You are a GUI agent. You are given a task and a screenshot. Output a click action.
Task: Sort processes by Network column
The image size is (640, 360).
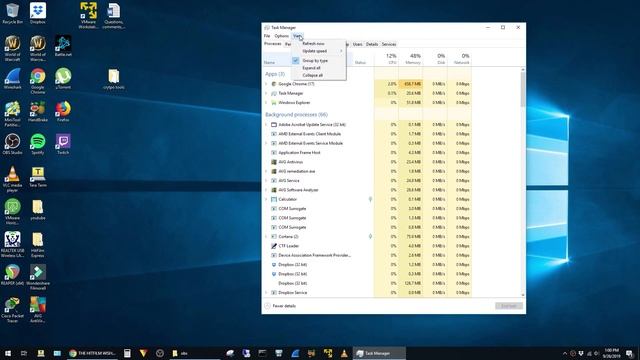[460, 58]
